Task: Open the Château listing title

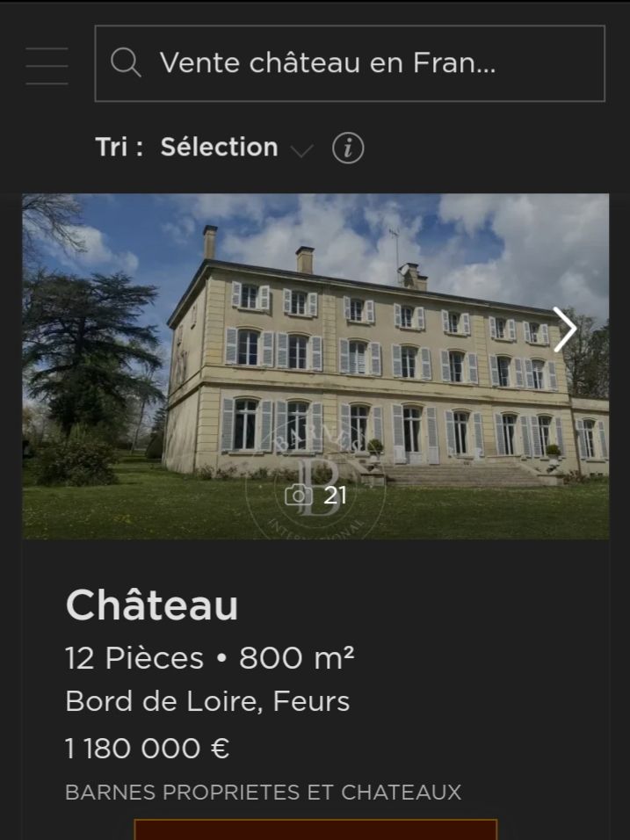Action: (152, 605)
